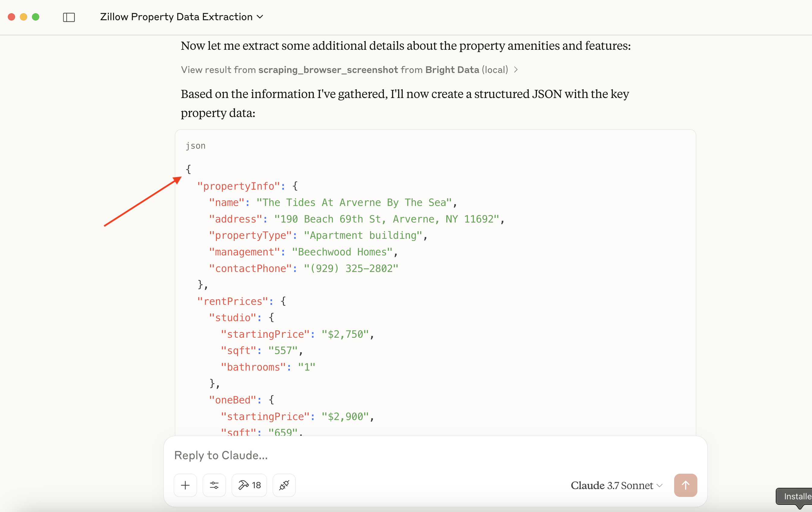Click the 'Installe' tooltip in the corner
The width and height of the screenshot is (812, 512).
click(x=797, y=496)
